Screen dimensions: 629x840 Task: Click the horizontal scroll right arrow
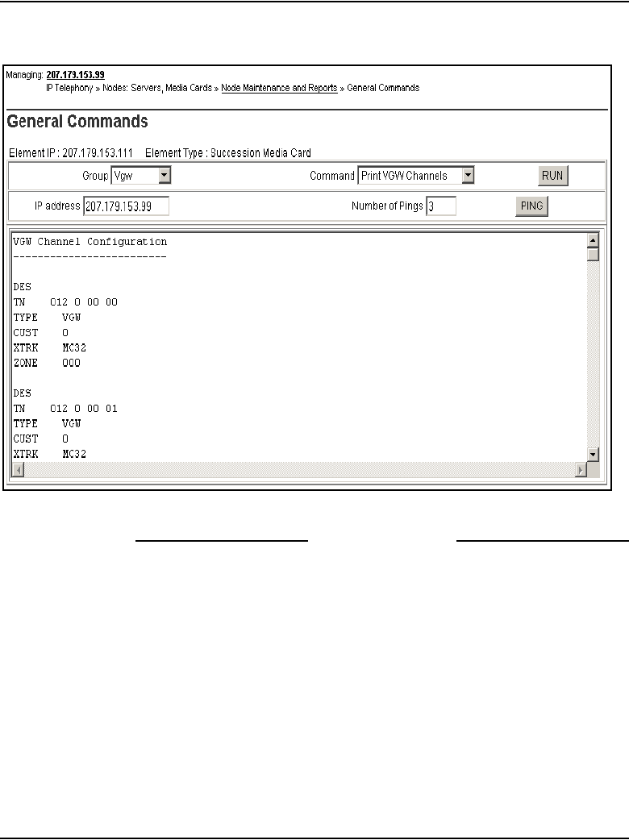point(581,470)
